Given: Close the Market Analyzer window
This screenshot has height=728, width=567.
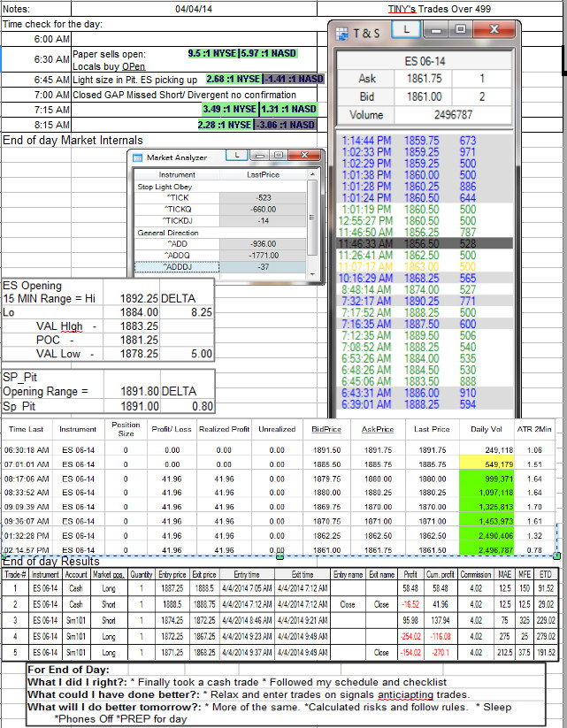Looking at the screenshot, I should [304, 156].
